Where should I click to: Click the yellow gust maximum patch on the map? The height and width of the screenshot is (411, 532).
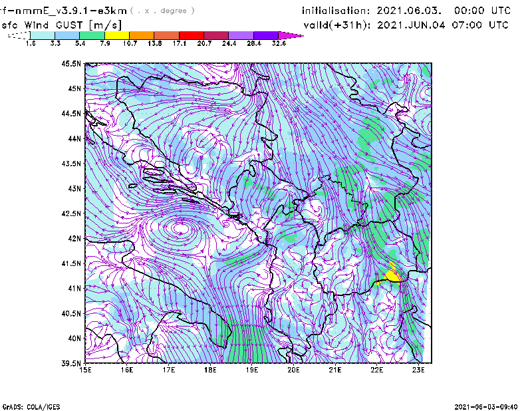394,275
